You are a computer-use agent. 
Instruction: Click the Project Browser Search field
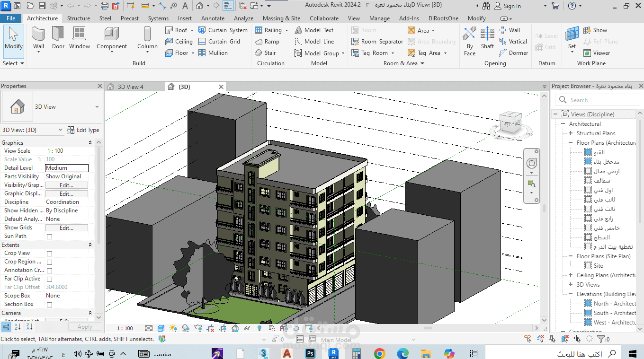point(597,100)
